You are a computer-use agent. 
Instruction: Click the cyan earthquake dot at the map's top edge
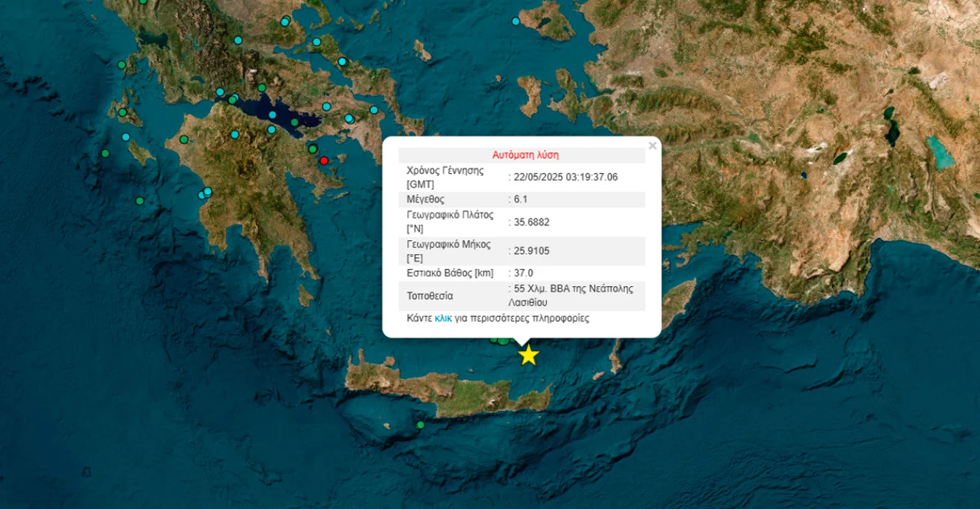click(x=515, y=21)
